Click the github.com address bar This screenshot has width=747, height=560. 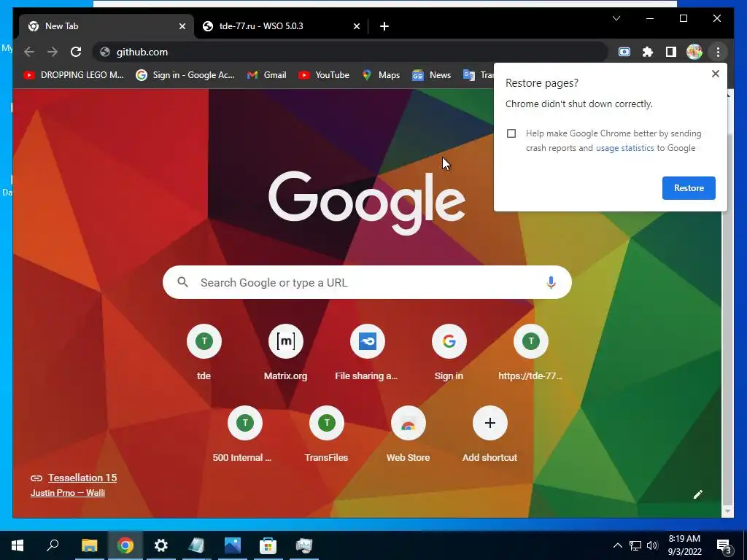pos(350,52)
